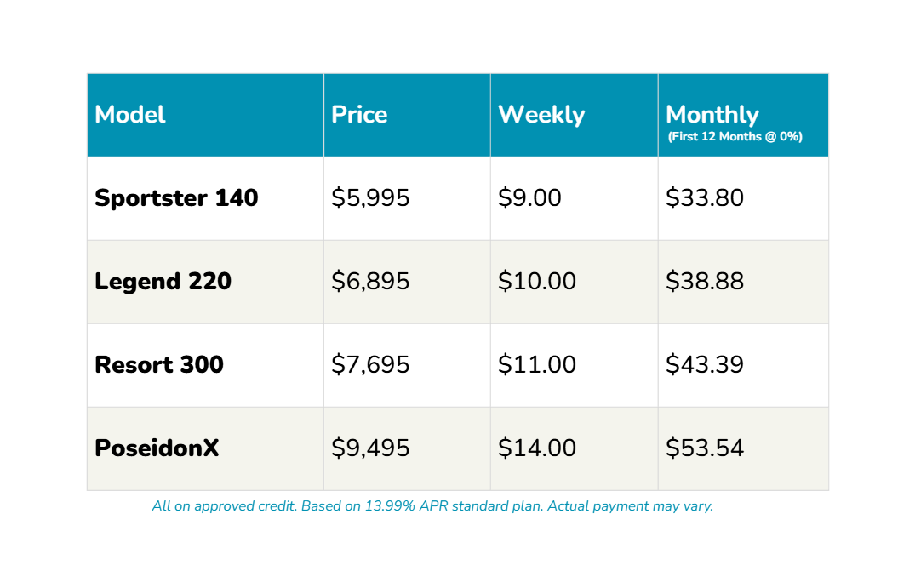898x588 pixels.
Task: Click the Legend 220 model name
Action: click(163, 282)
